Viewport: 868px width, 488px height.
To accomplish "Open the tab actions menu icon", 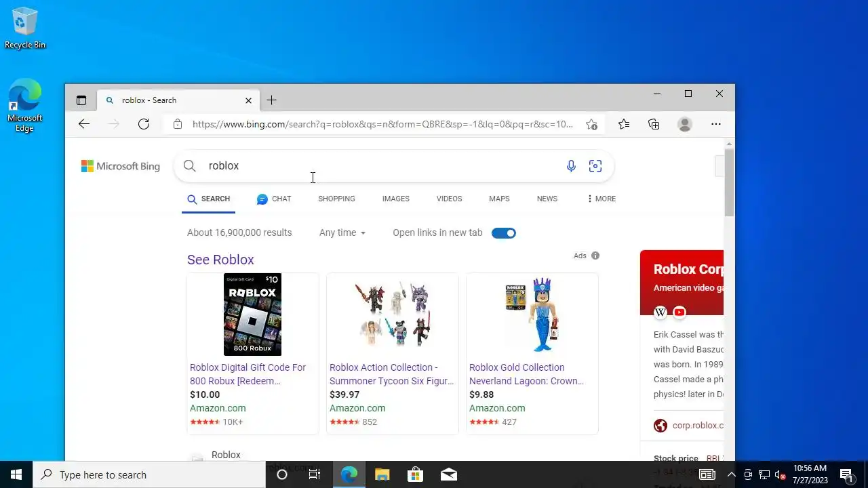I will 81,100.
